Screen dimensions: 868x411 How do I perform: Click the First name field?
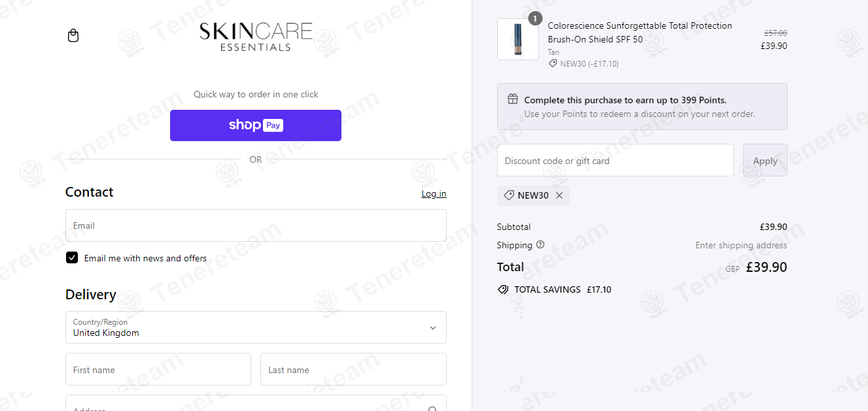coord(158,370)
